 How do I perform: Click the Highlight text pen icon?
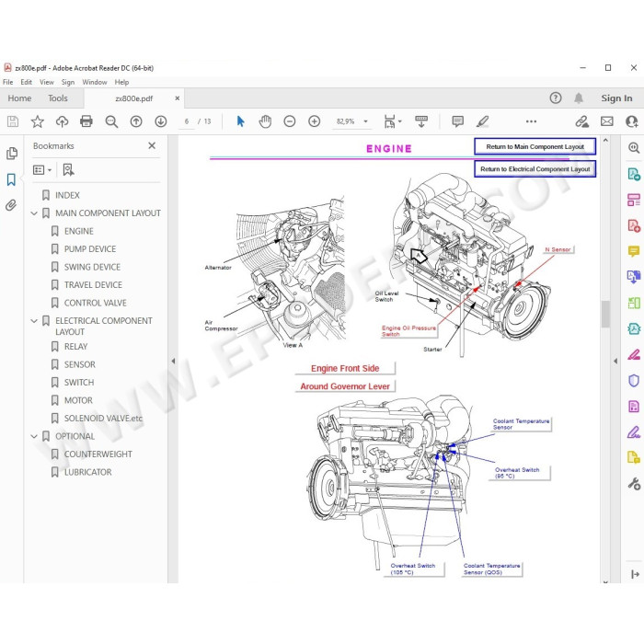pos(483,121)
